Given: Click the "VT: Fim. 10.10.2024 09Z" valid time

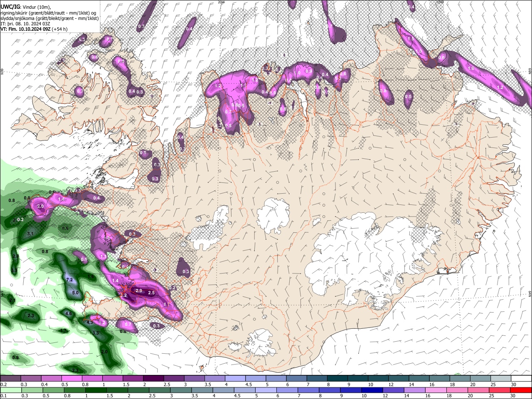Looking at the screenshot, I should [x=26, y=29].
